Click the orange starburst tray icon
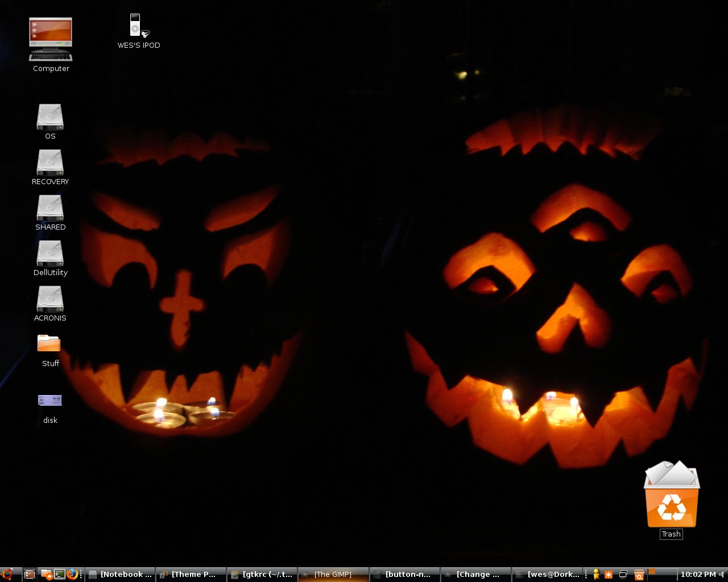The width and height of the screenshot is (728, 582). [609, 574]
